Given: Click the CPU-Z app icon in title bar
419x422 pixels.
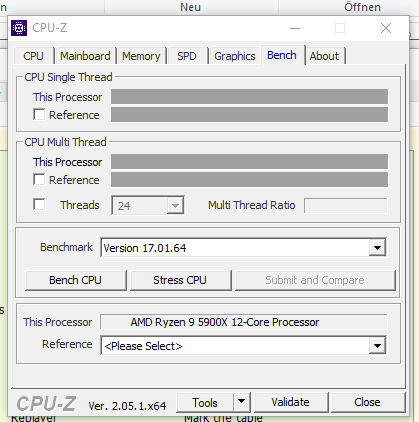Looking at the screenshot, I should click(19, 28).
